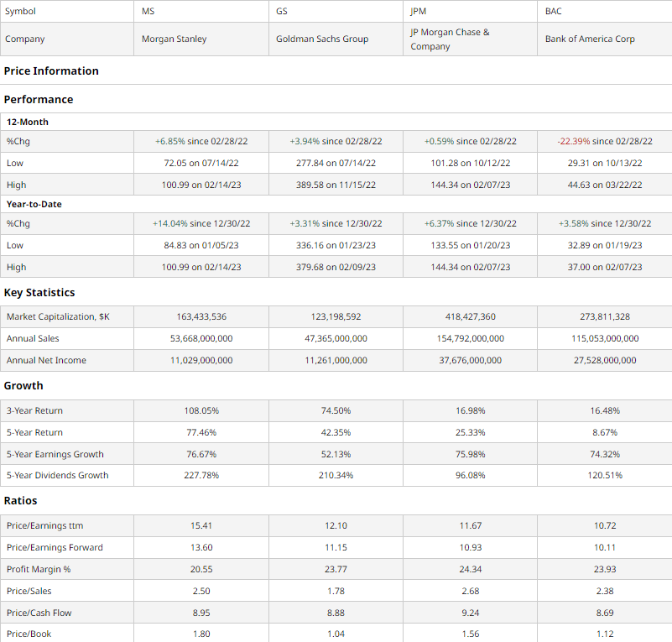This screenshot has width=672, height=642.
Task: Click the 'Symbol' row label
Action: [x=20, y=11]
